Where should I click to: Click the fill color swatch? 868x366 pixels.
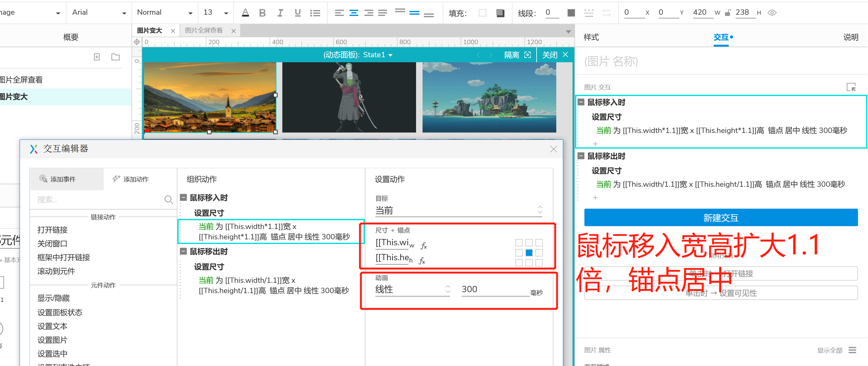482,13
